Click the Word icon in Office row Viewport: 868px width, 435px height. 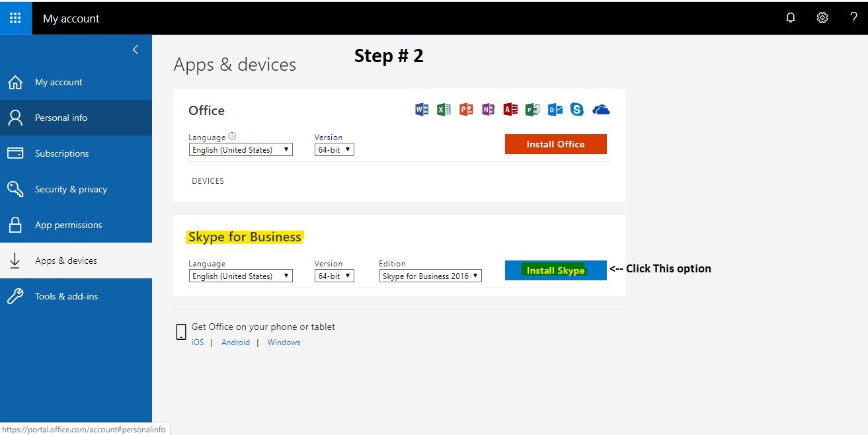coord(421,109)
